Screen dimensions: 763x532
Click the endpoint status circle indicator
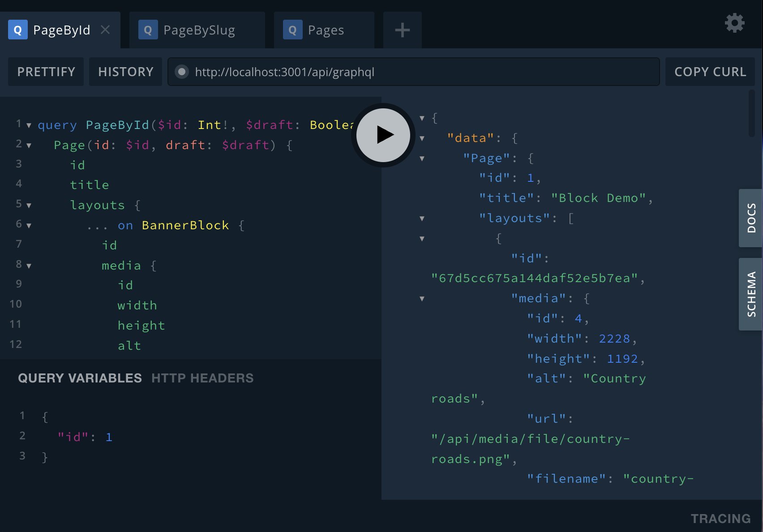pos(182,72)
